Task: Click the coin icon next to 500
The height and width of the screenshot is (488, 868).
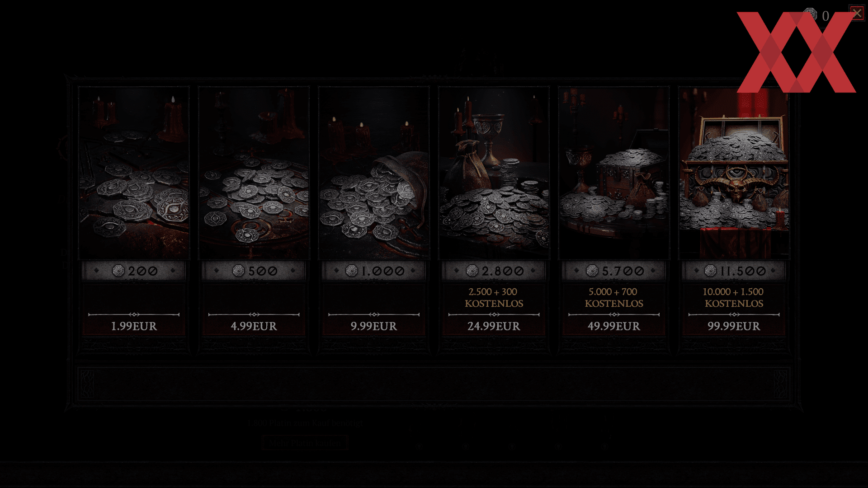Action: pos(238,271)
